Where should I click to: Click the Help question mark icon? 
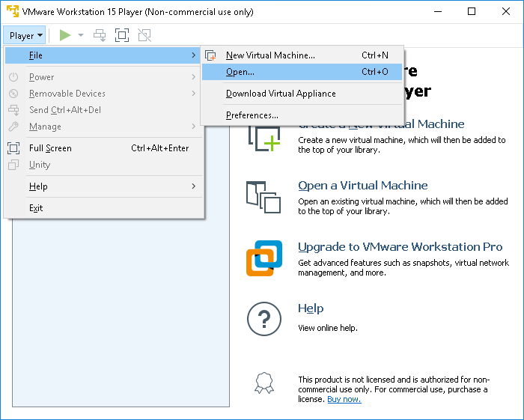tap(264, 319)
